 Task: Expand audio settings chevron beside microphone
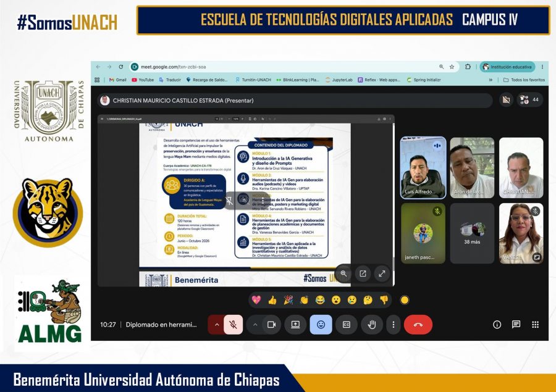tap(217, 325)
